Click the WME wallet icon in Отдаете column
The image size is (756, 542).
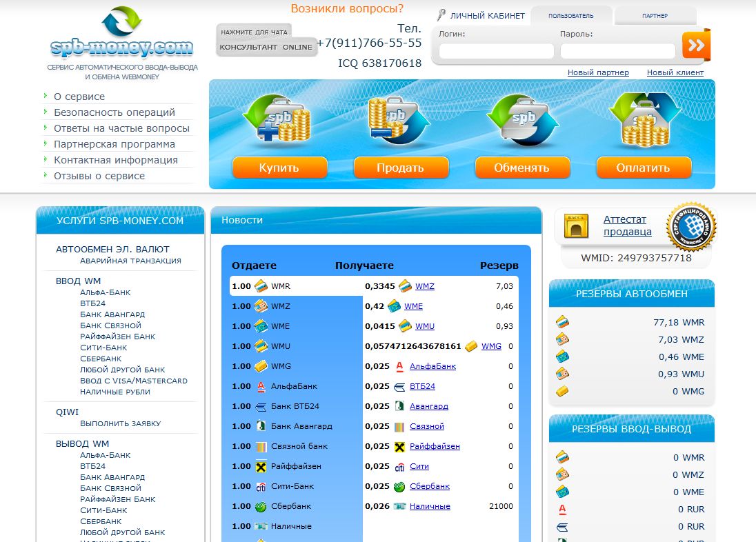[261, 326]
